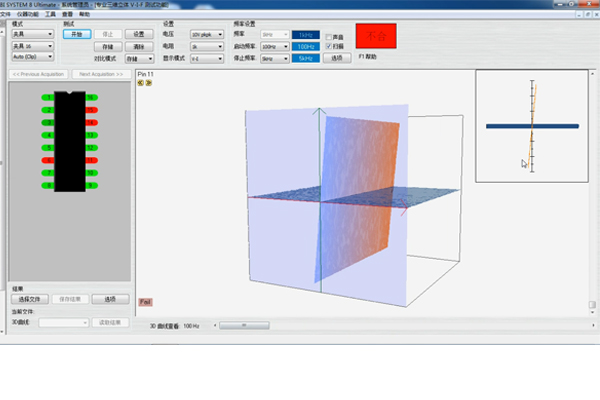Viewport: 600px width, 400px height.
Task: Toggle the 扫描 scan checkbox
Action: coord(328,46)
